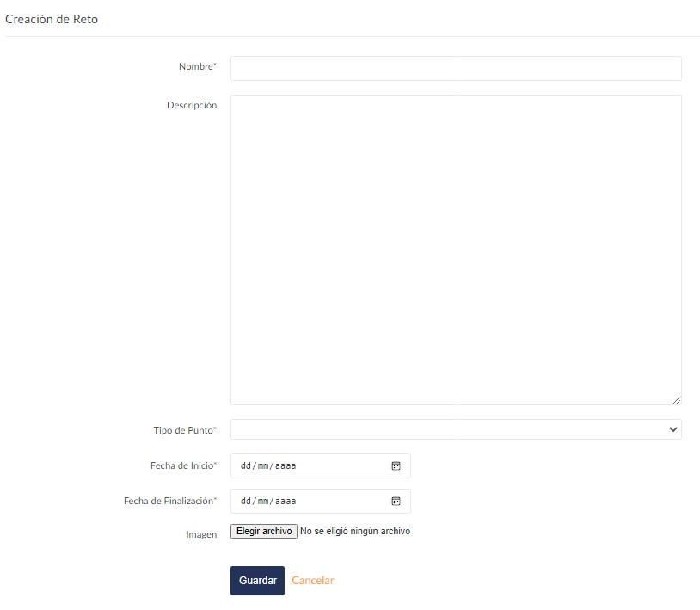The image size is (700, 610).
Task: Focus the Nombre input field
Action: tap(456, 68)
